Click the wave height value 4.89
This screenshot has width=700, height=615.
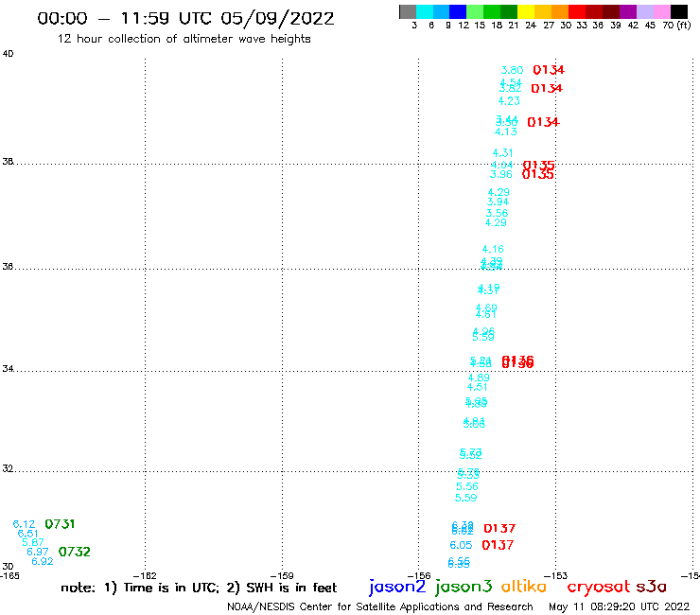[479, 378]
